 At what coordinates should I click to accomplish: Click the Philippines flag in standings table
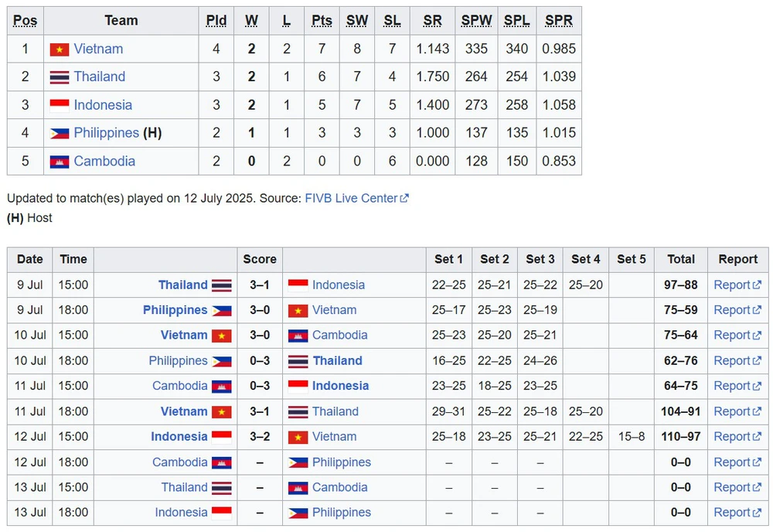coord(60,134)
